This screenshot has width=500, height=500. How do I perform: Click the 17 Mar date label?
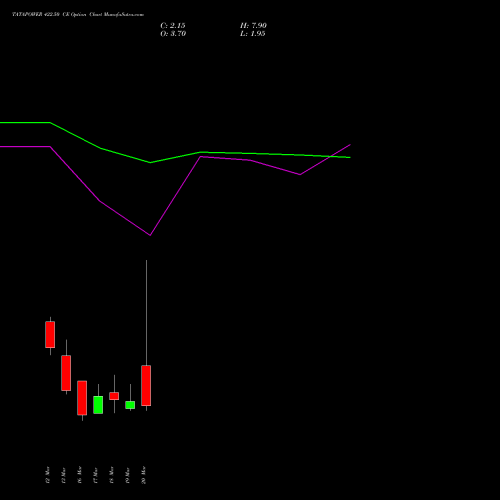coord(96,475)
